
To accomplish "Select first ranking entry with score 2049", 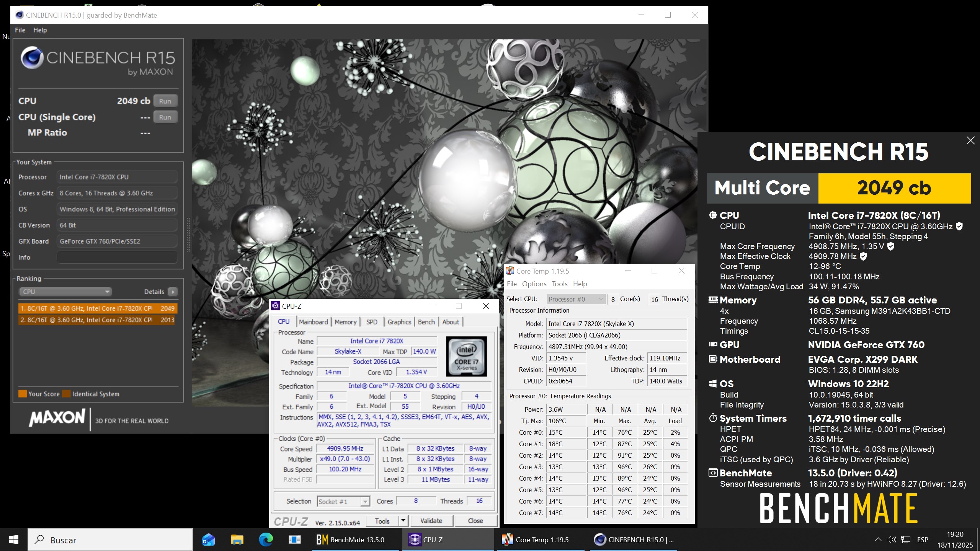I will coord(97,308).
